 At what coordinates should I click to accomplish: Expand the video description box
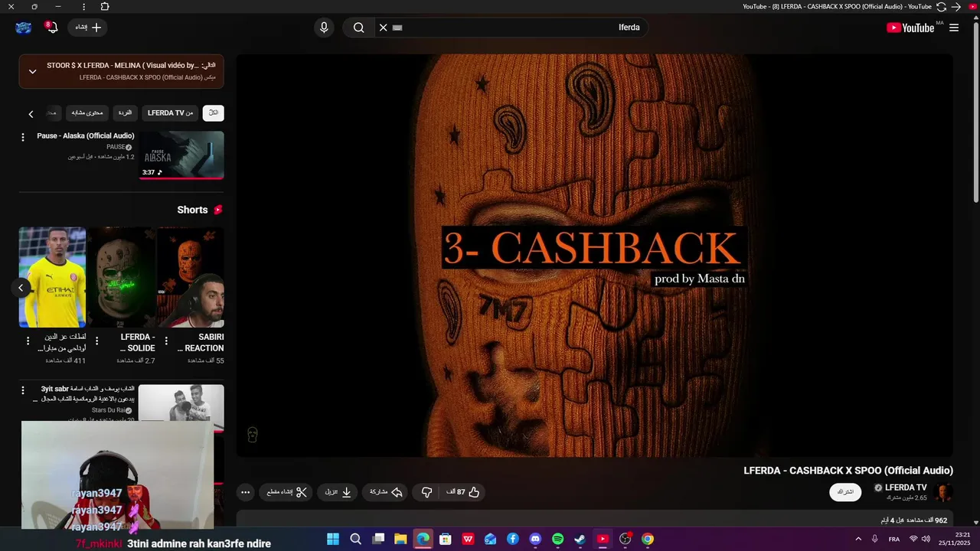(594, 519)
